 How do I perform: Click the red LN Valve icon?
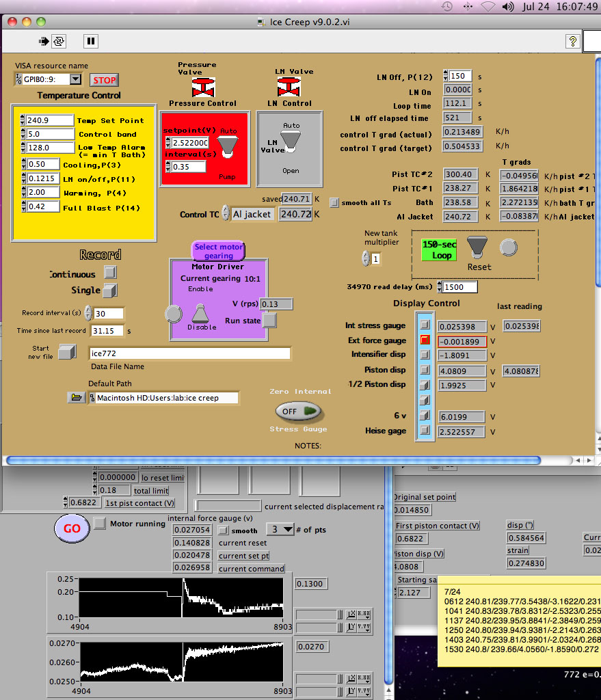point(288,88)
